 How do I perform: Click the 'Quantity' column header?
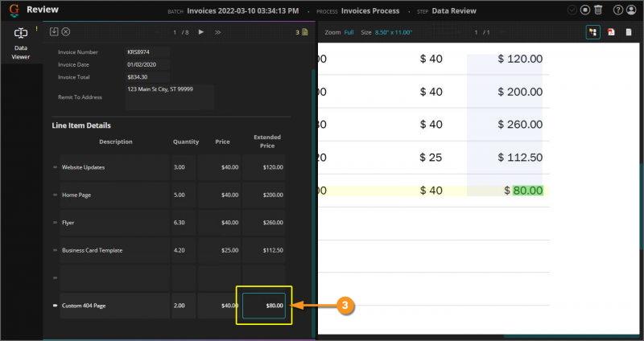click(186, 142)
